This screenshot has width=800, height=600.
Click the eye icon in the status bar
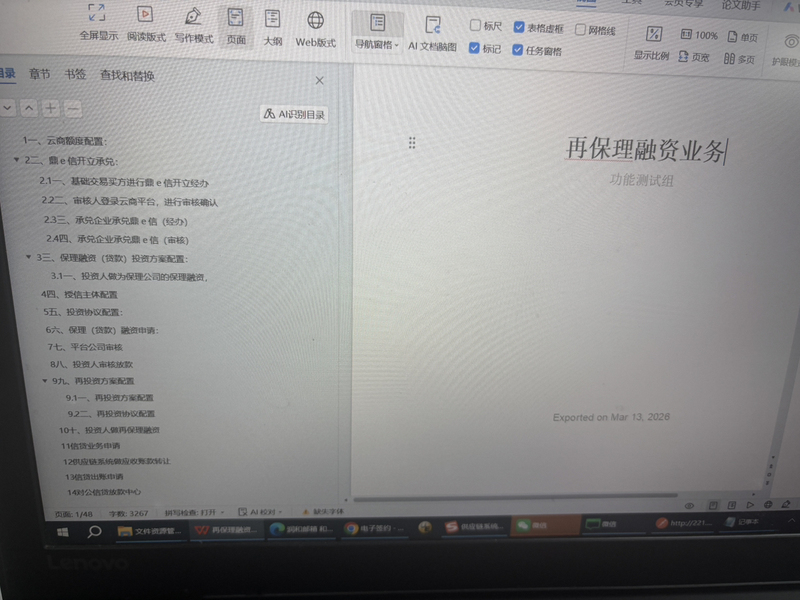coord(689,506)
